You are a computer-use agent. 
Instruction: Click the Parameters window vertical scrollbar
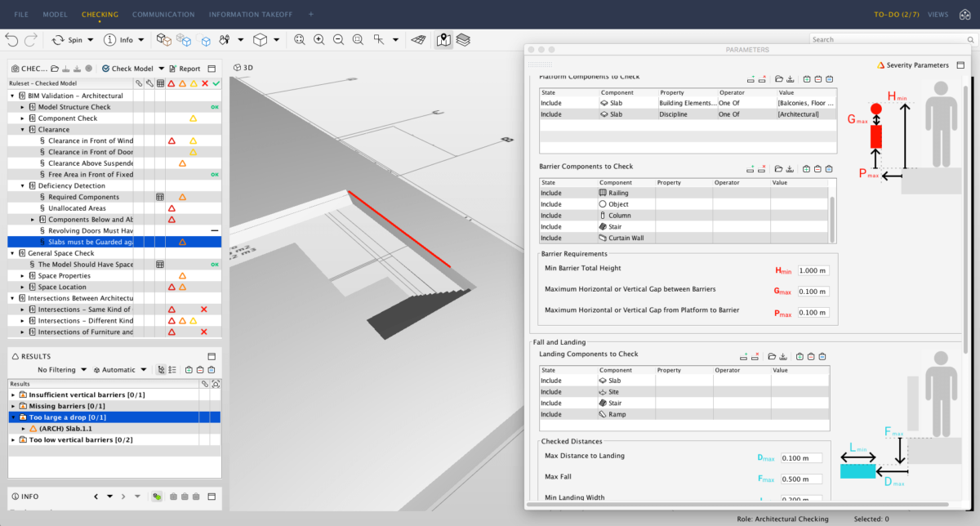(x=966, y=221)
